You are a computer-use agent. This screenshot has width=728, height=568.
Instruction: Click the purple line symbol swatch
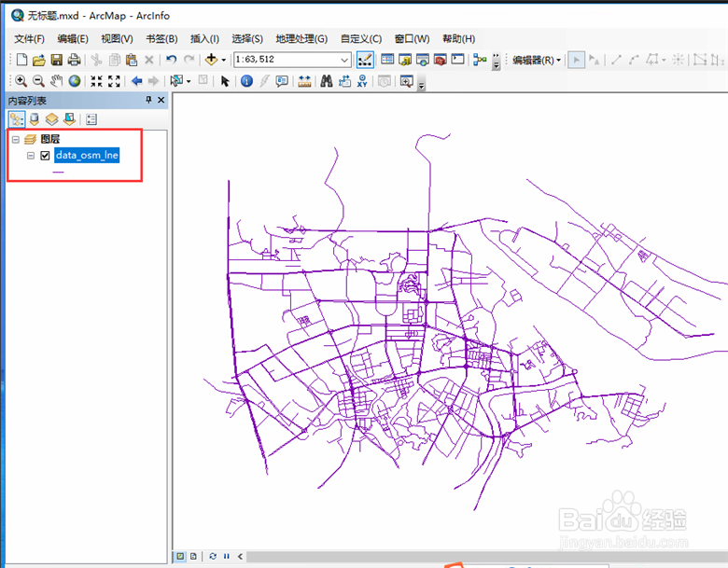58,173
